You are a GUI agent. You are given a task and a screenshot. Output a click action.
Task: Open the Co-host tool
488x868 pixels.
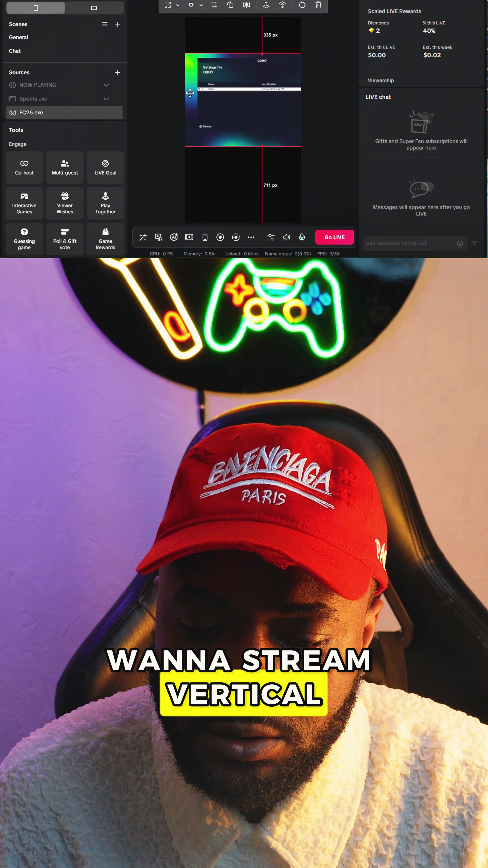tap(24, 167)
